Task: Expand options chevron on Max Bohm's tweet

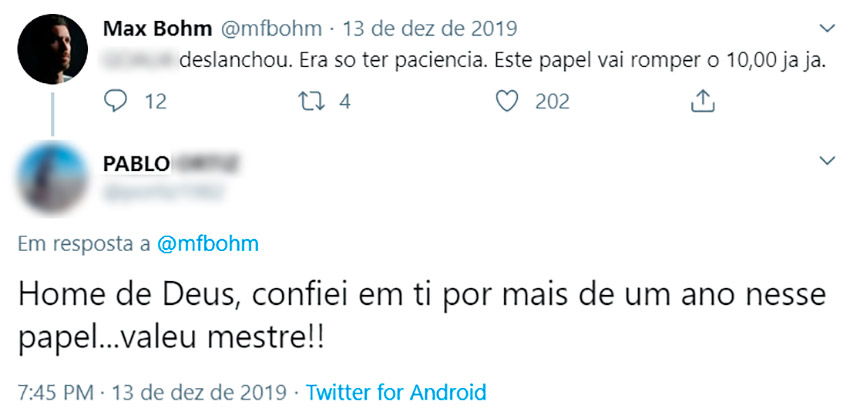Action: 827,26
